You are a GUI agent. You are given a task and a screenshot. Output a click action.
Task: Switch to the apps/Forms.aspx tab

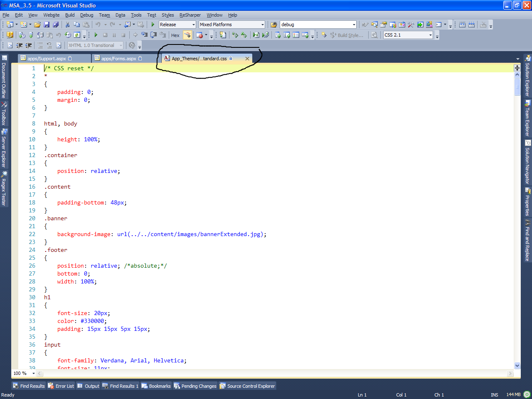[x=120, y=58]
